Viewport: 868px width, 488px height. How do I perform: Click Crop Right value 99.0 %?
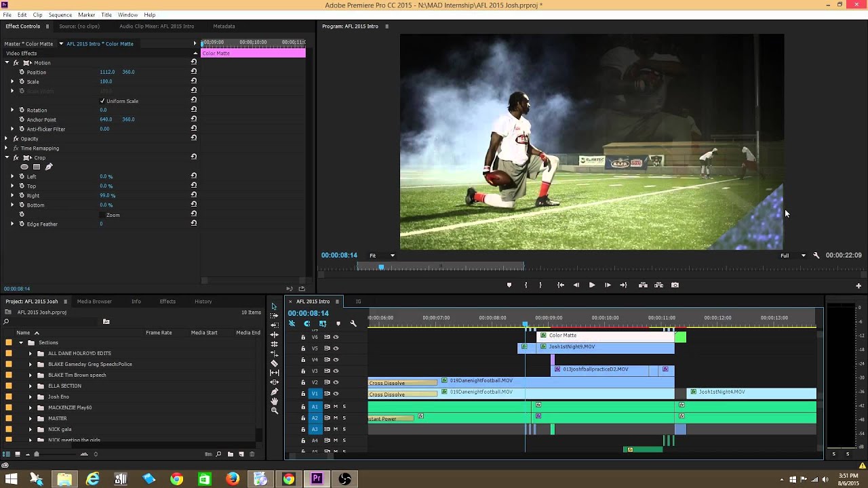[x=107, y=195]
